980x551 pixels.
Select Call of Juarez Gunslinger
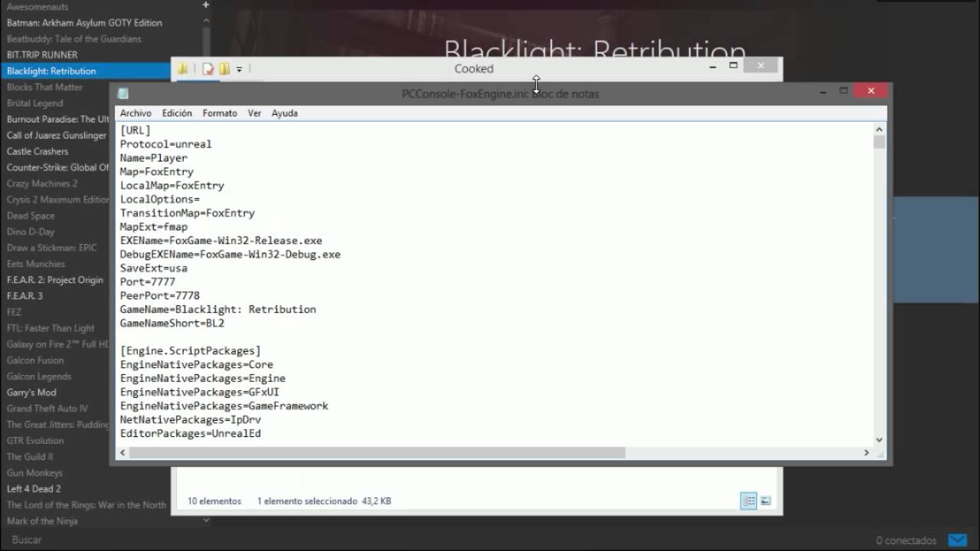click(57, 135)
